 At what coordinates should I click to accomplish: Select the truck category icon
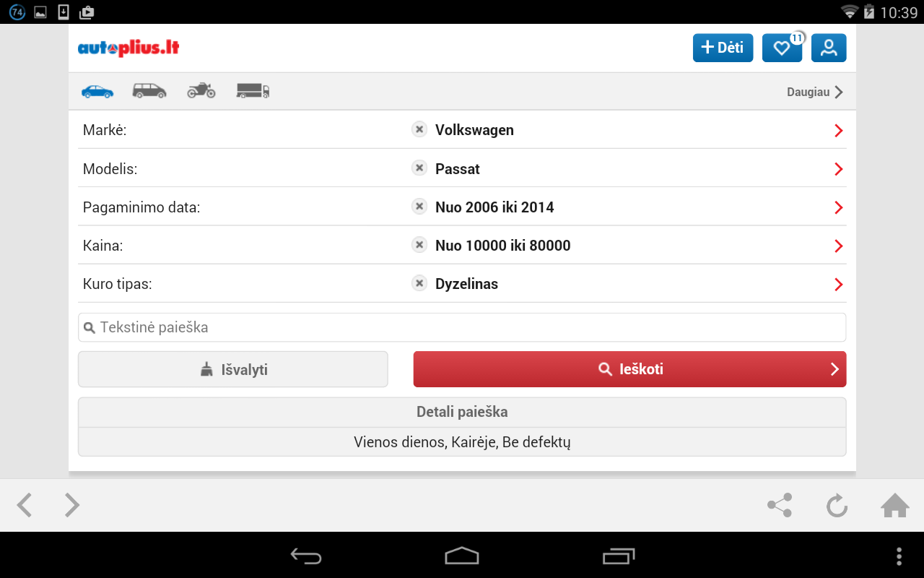point(253,91)
